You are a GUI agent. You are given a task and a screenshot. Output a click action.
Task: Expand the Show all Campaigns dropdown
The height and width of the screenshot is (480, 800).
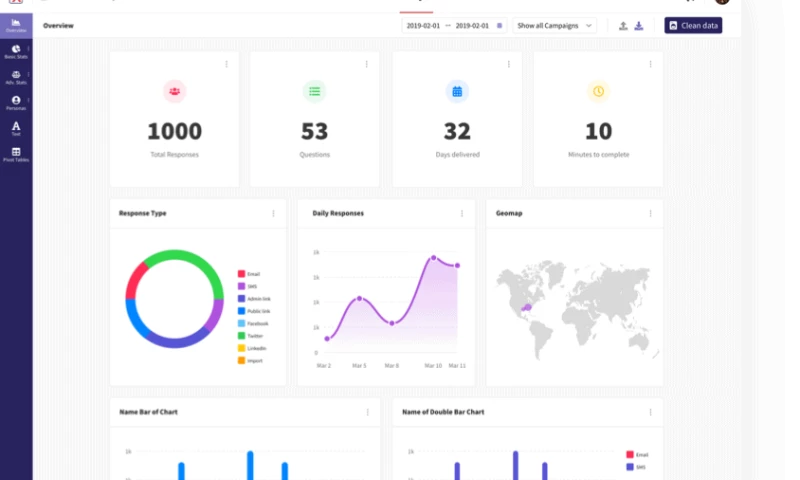[554, 25]
